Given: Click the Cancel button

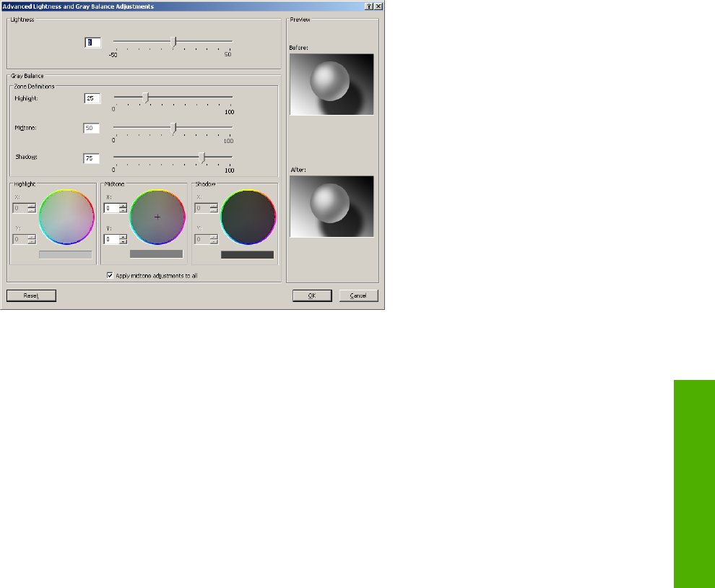Looking at the screenshot, I should [x=358, y=295].
